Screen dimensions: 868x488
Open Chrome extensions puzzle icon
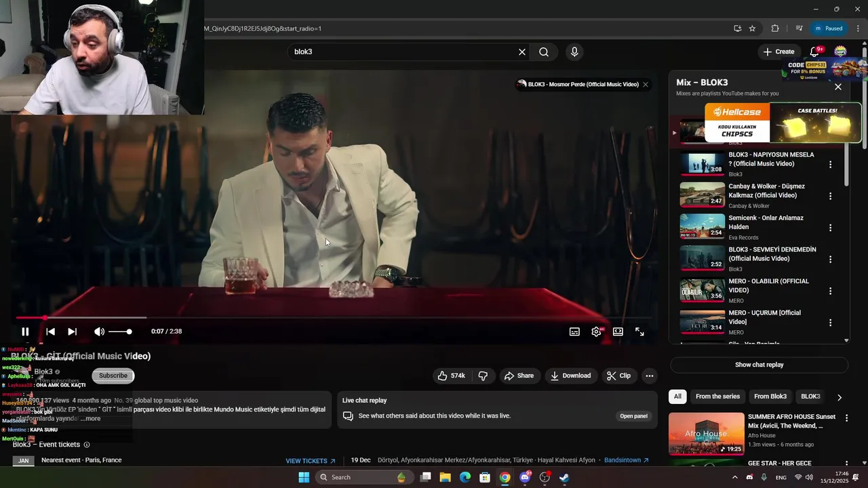(x=775, y=28)
